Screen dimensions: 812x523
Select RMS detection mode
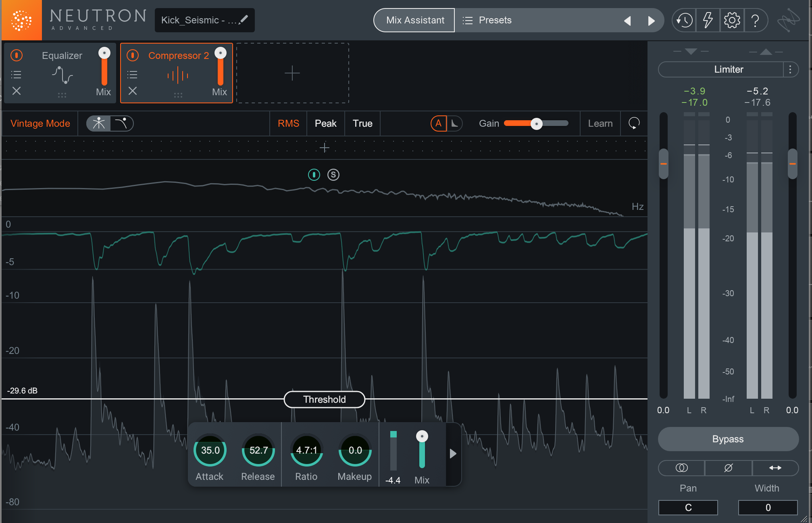tap(289, 123)
